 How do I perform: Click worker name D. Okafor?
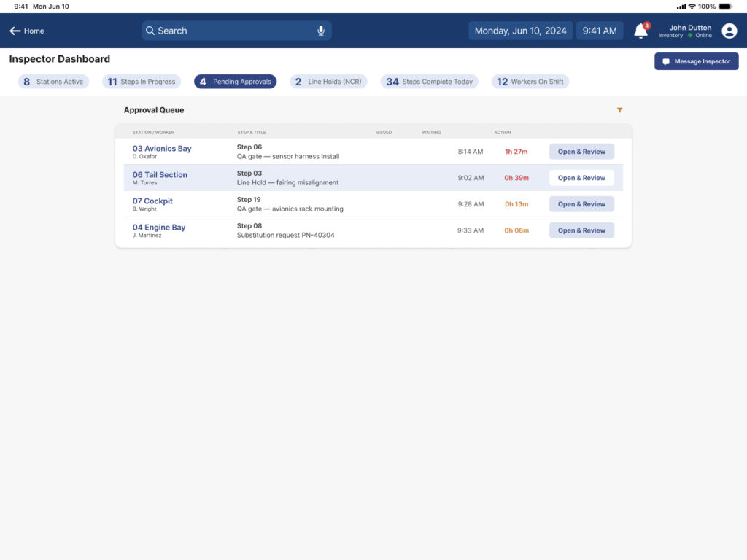144,157
